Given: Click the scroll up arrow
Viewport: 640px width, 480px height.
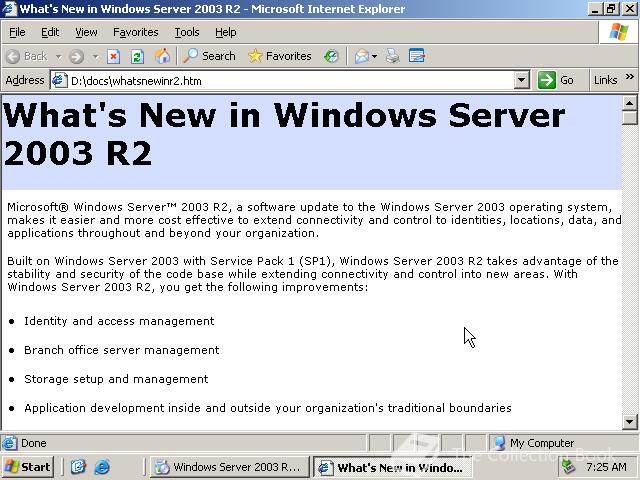Looking at the screenshot, I should tap(630, 102).
